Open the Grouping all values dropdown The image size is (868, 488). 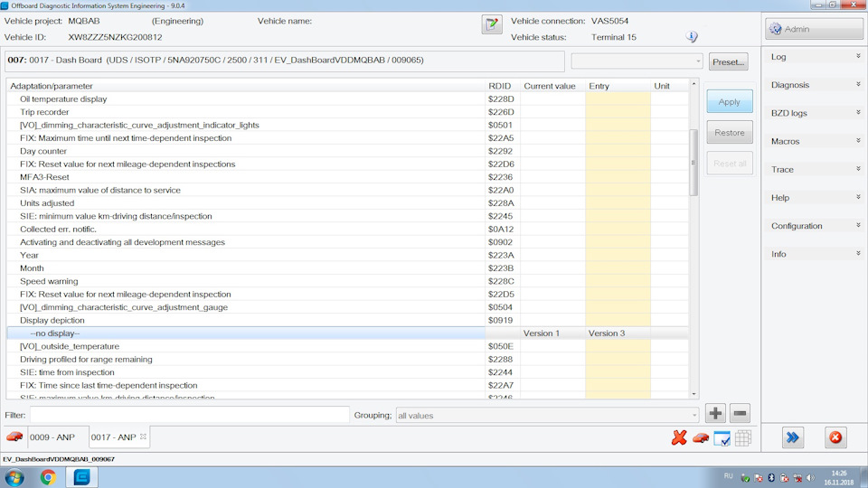[x=547, y=415]
